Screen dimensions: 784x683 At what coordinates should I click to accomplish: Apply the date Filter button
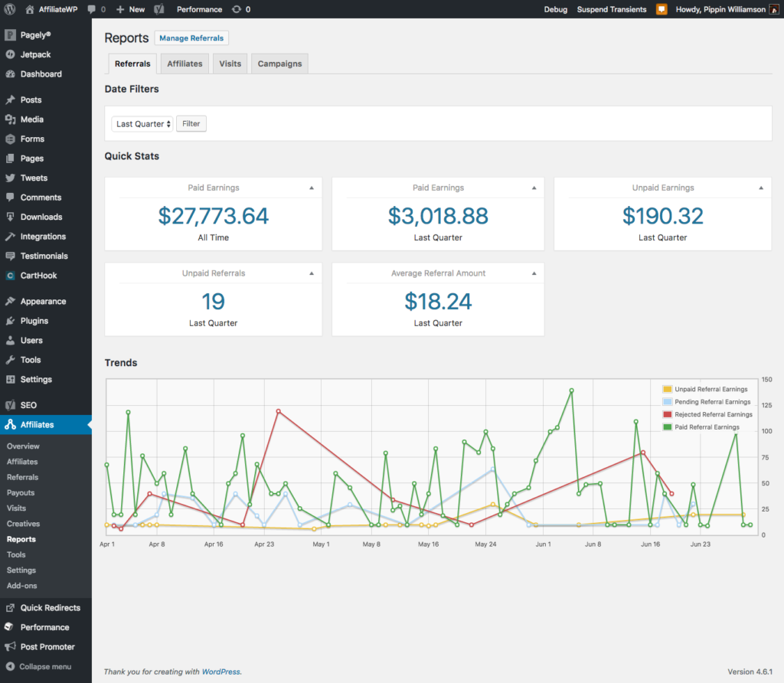coord(191,124)
